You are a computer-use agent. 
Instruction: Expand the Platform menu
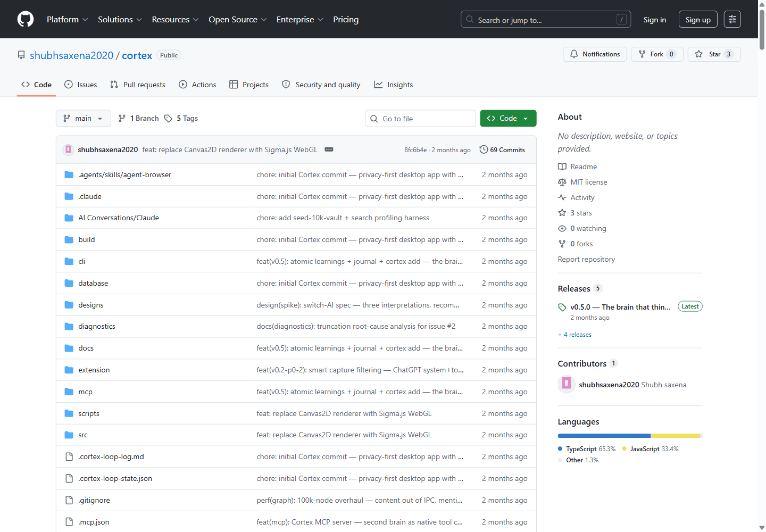(68, 19)
